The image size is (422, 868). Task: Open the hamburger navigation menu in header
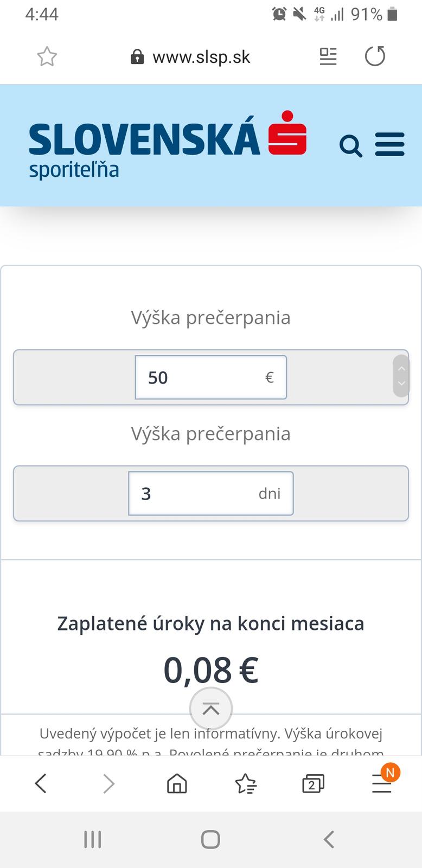[x=389, y=145]
